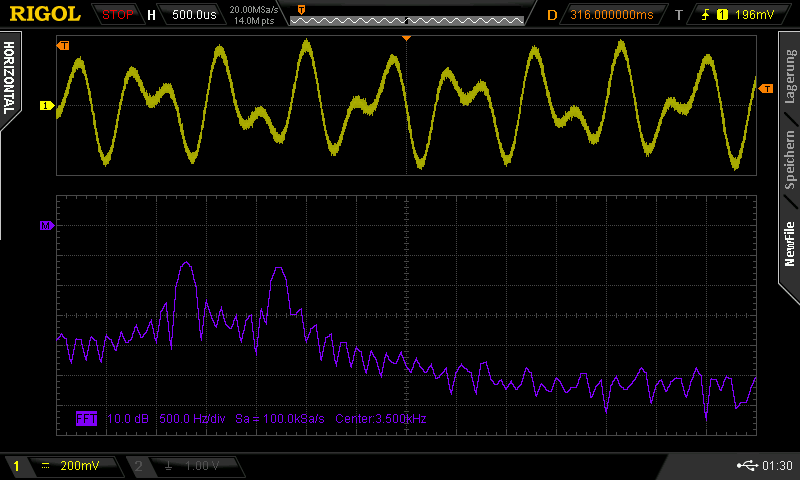Click the tallest FFT peak
The image size is (800, 480).
(186, 264)
